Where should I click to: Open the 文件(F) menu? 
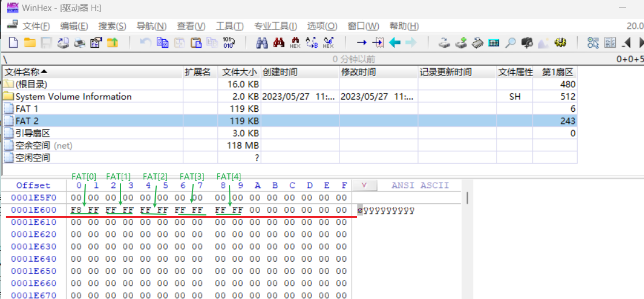click(36, 27)
